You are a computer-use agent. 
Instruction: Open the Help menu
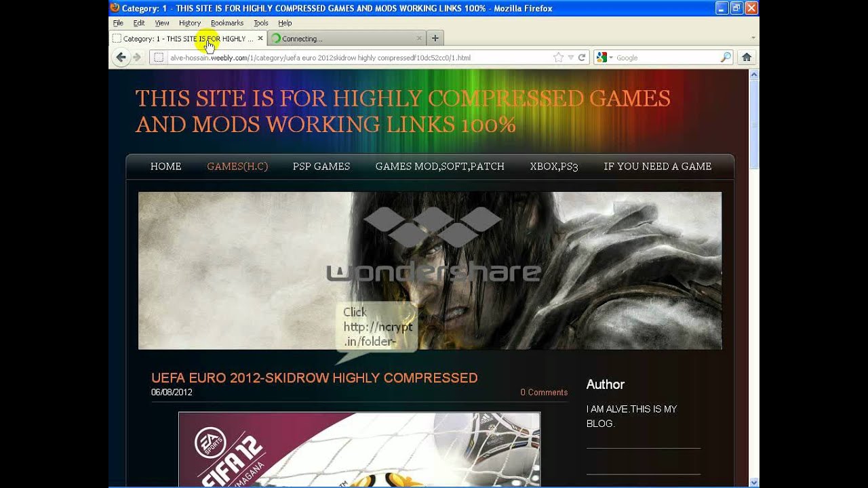(285, 23)
